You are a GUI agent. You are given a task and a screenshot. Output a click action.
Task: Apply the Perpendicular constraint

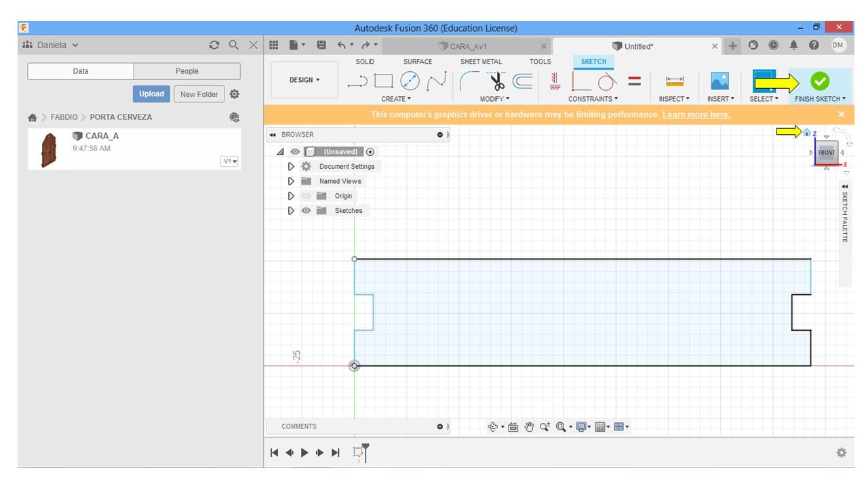[582, 81]
